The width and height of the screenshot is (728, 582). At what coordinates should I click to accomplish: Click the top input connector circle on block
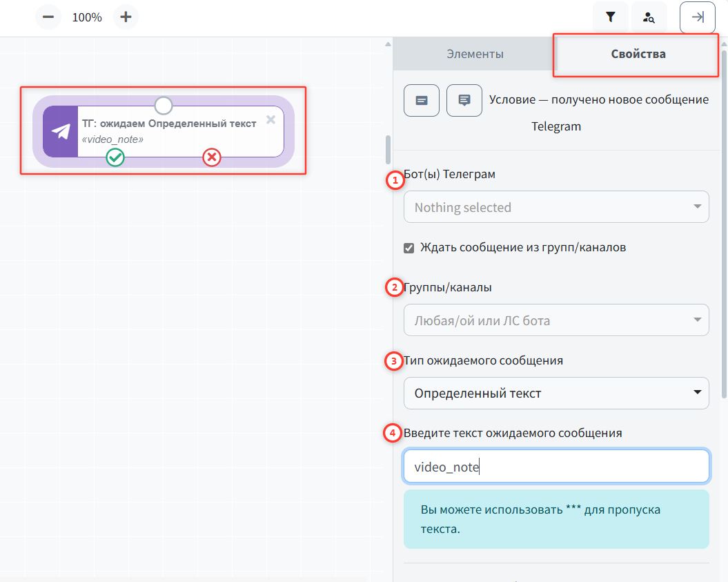tap(164, 106)
